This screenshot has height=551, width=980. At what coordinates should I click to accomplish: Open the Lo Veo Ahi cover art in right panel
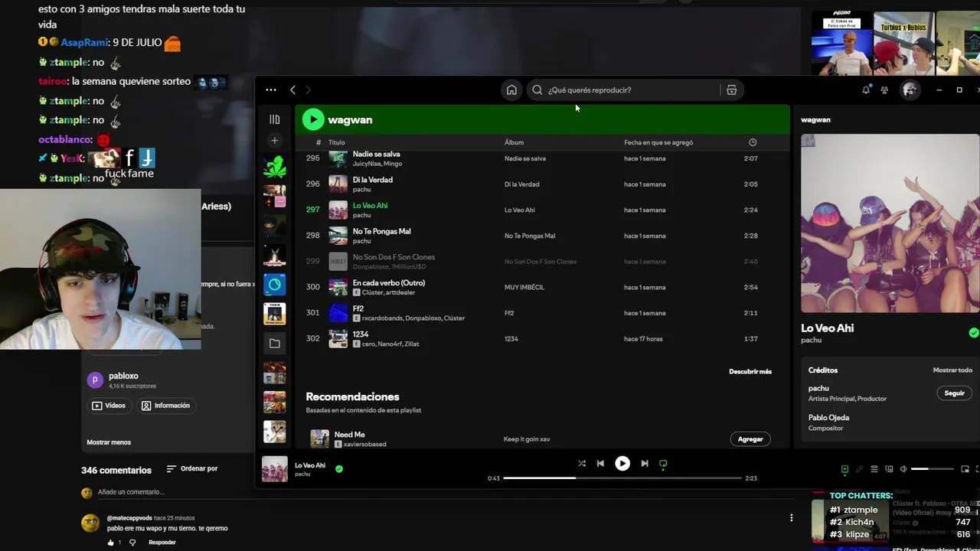[890, 223]
